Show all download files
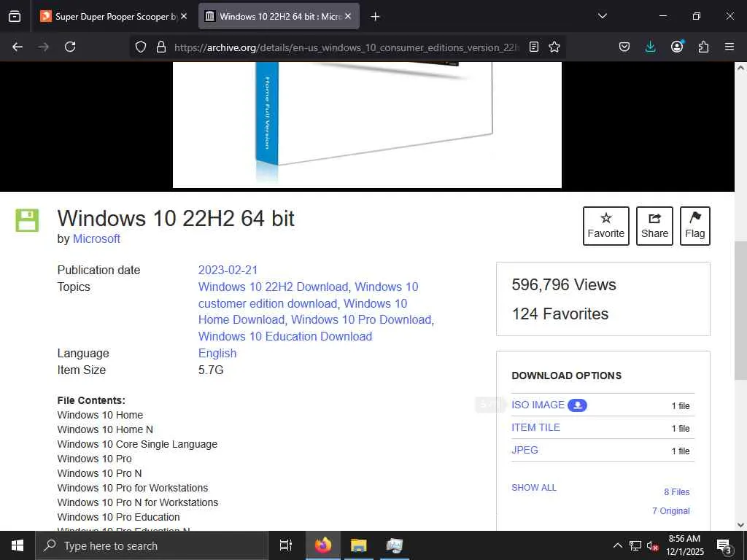This screenshot has height=560, width=747. [534, 487]
